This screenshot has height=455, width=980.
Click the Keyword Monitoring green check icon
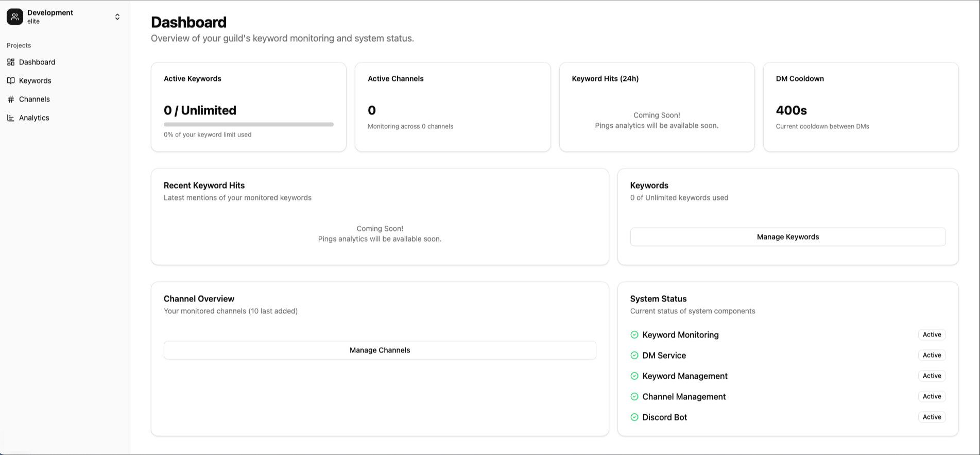tap(634, 334)
